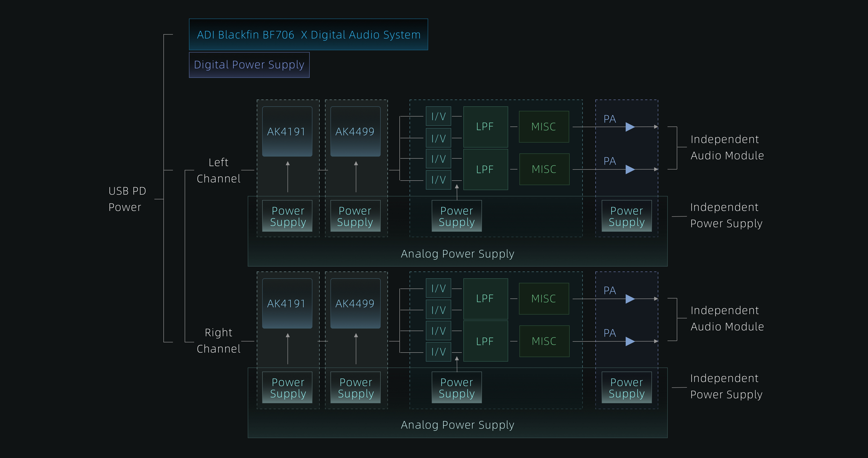Click the upper Analog Power Supply label
This screenshot has height=458, width=868.
click(x=457, y=254)
